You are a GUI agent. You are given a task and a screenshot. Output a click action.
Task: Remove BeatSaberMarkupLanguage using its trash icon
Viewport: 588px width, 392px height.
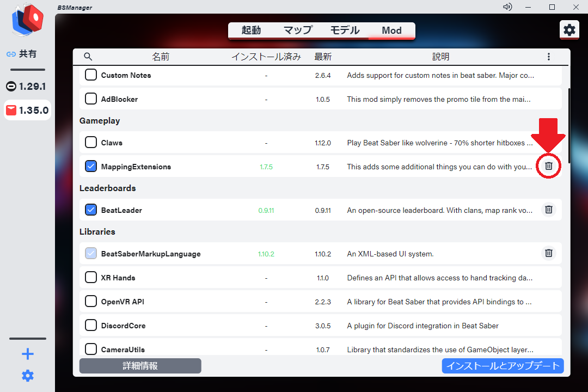click(x=548, y=253)
